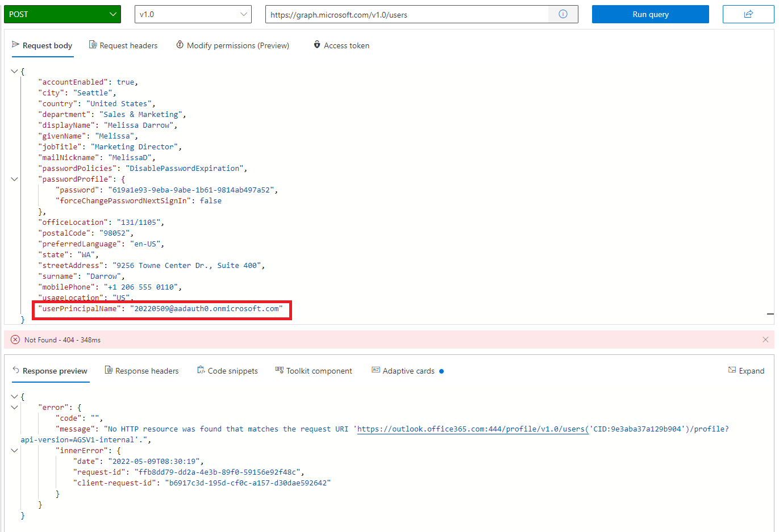Click the URL info icon
Viewport: 779px width, 532px height.
pos(563,14)
